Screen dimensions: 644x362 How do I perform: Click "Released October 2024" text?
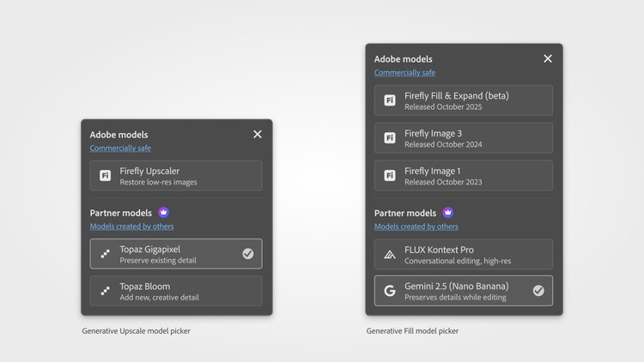(x=443, y=145)
